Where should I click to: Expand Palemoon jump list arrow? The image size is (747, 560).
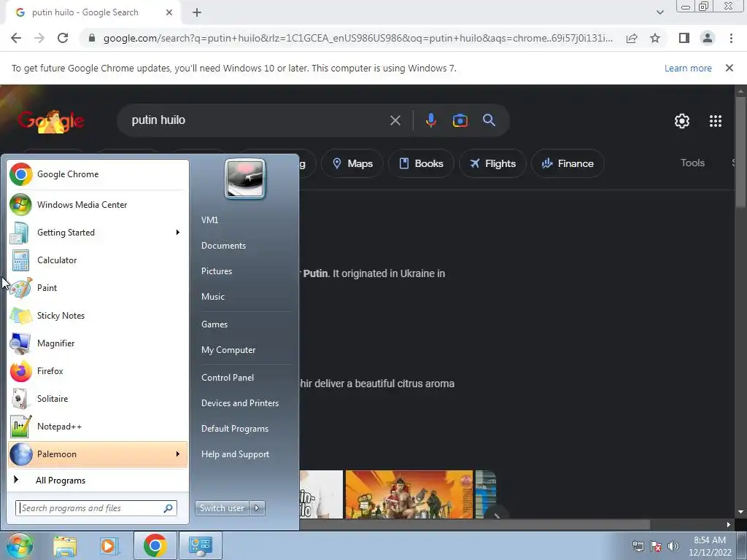pyautogui.click(x=178, y=454)
